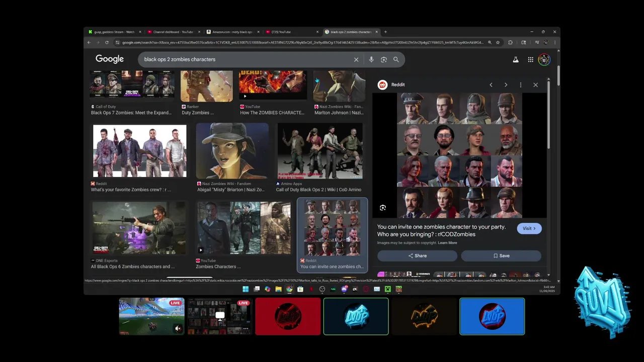Open the Rocket League LIVE scene thumbnail

tap(151, 316)
